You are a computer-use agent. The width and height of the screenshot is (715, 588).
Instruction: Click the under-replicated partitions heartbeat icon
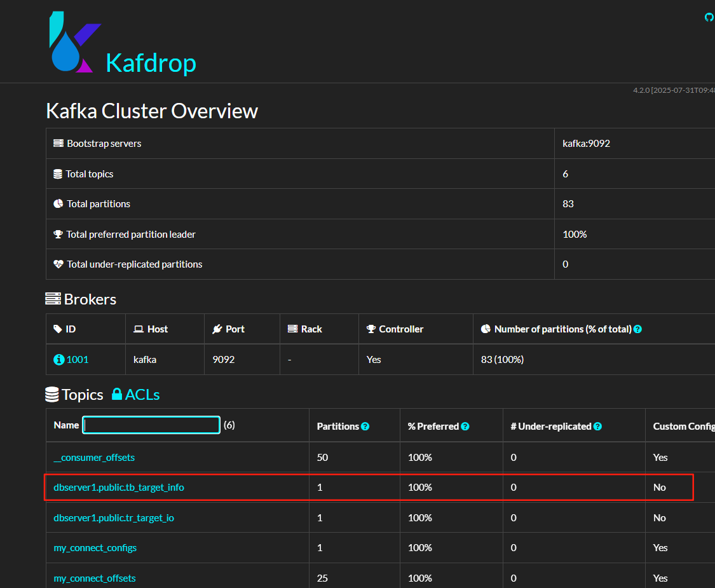pos(58,264)
